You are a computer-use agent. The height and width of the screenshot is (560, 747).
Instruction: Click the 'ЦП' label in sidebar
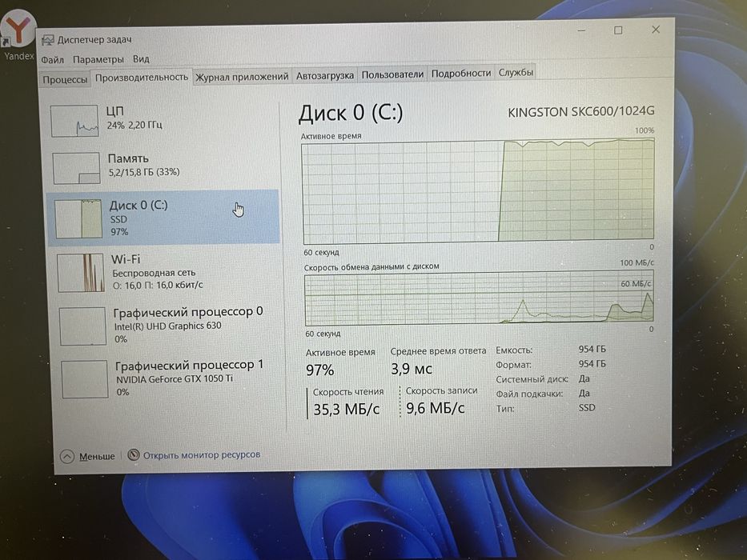tap(114, 111)
